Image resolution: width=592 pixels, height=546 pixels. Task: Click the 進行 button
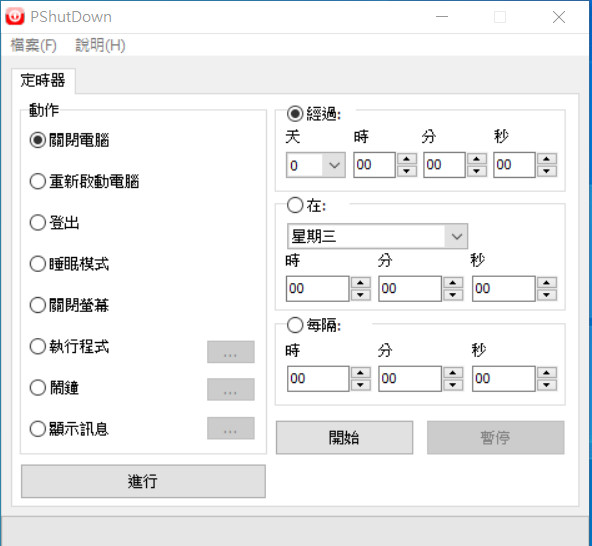point(143,481)
